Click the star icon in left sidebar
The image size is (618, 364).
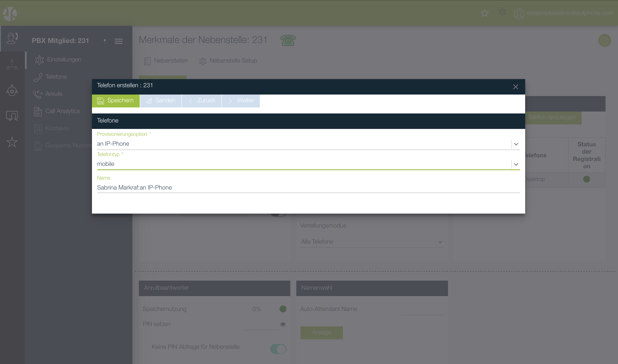12,142
